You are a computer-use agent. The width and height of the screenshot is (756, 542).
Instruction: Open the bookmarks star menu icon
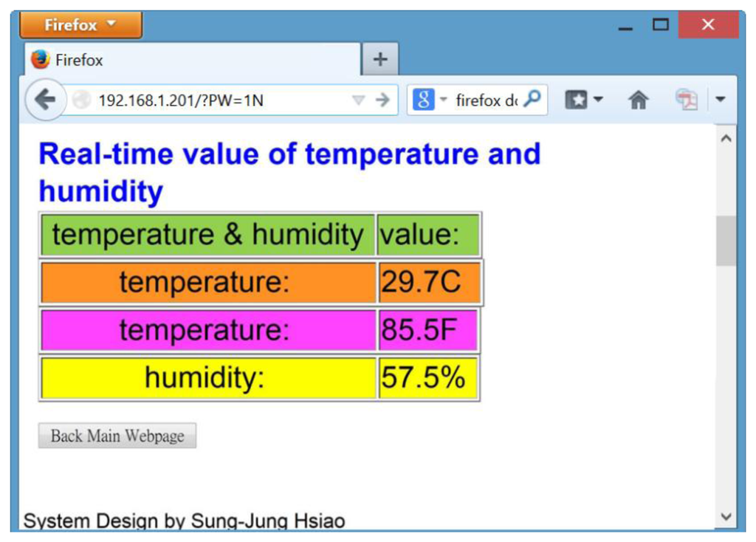pos(576,100)
